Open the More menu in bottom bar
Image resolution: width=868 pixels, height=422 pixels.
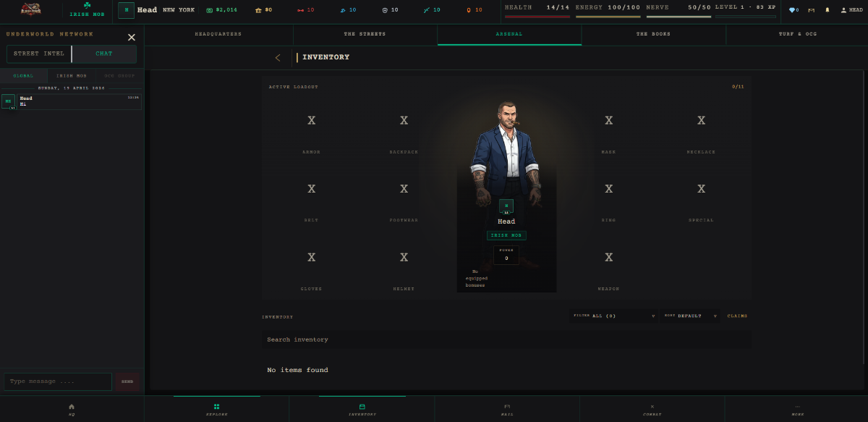(797, 409)
